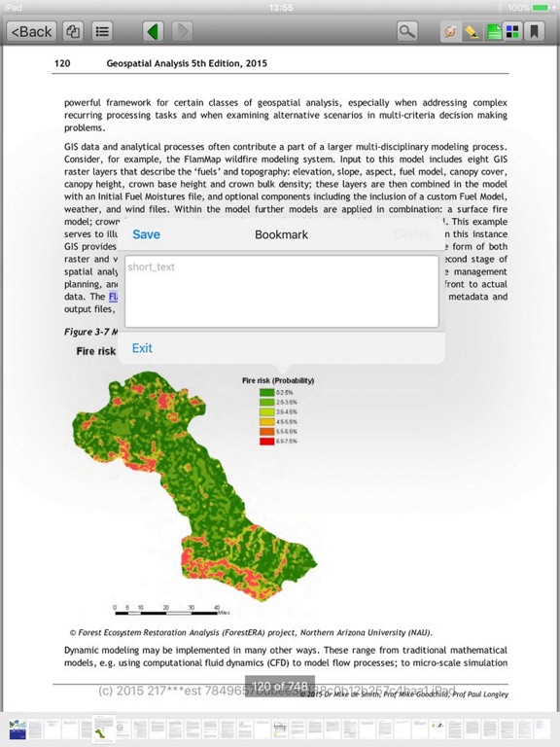Click the 'Geospatial Analysis 5th Edition, 2015' header
This screenshot has height=747, width=560.
(187, 63)
